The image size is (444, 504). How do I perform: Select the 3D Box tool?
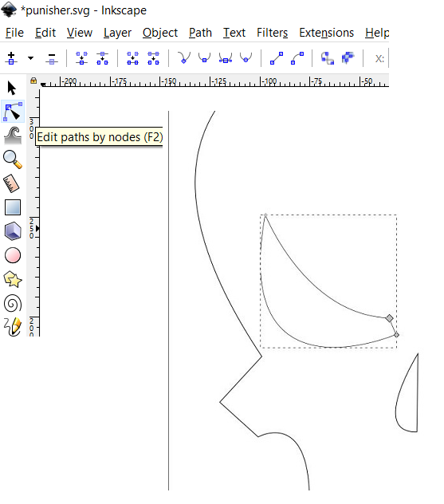[13, 231]
